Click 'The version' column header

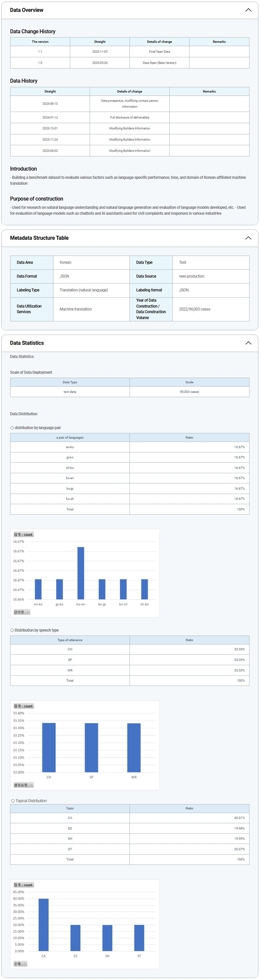[x=40, y=41]
